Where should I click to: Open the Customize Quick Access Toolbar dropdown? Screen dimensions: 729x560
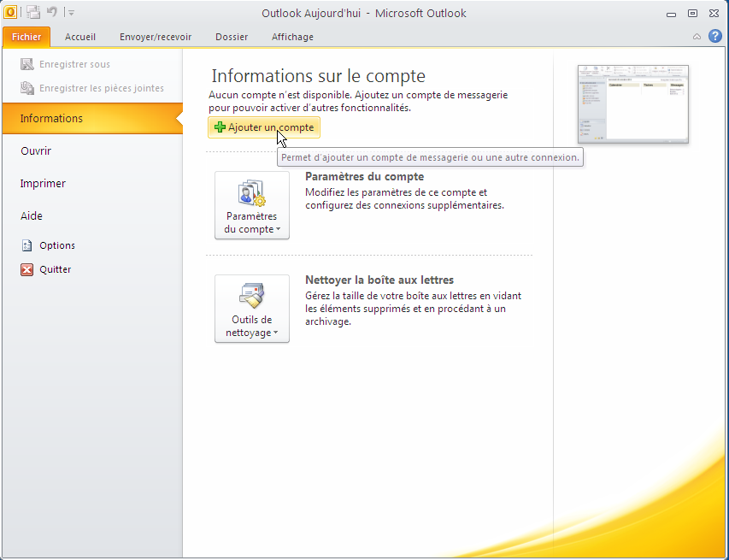(x=71, y=13)
